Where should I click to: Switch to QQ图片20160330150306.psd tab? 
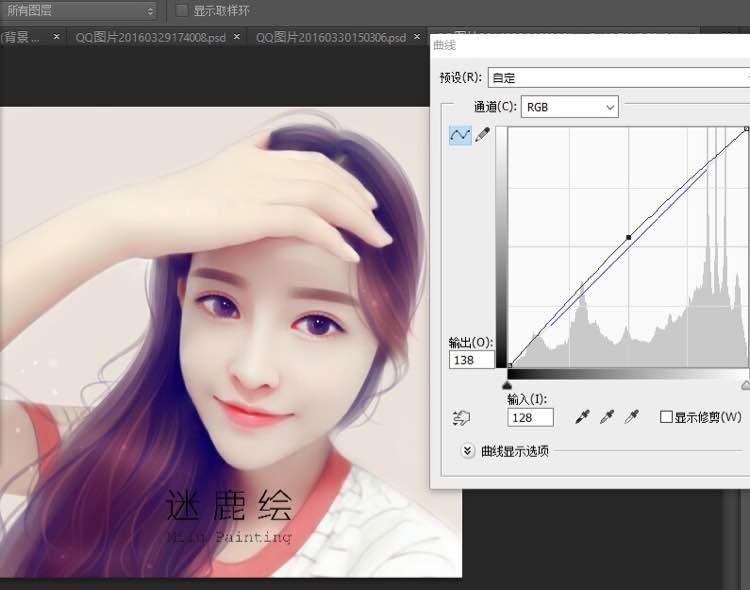[x=330, y=37]
